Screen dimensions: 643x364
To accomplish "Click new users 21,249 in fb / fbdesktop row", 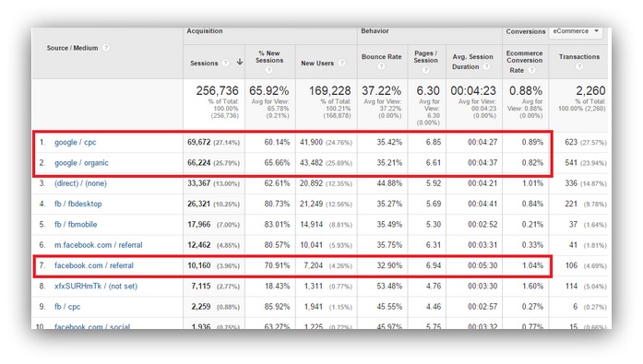I will [x=311, y=204].
